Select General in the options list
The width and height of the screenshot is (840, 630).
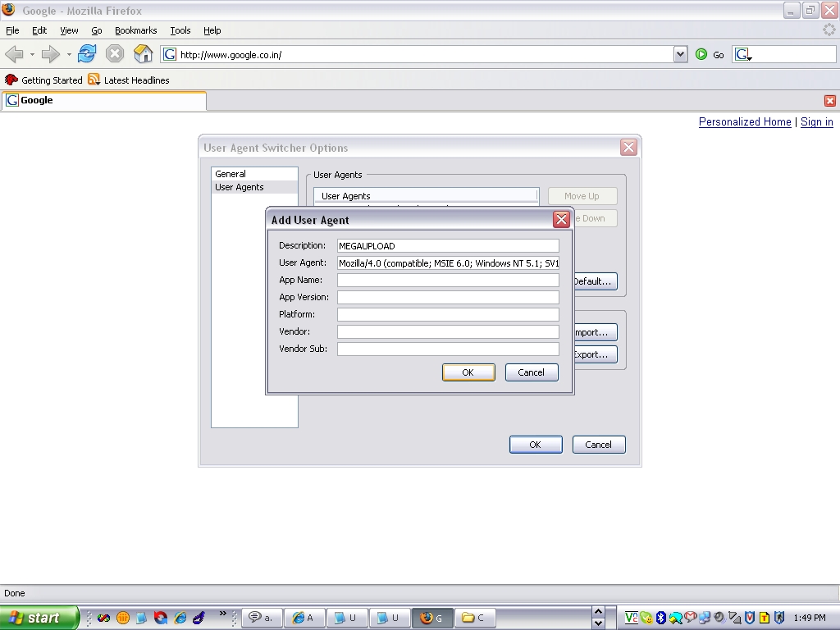254,174
